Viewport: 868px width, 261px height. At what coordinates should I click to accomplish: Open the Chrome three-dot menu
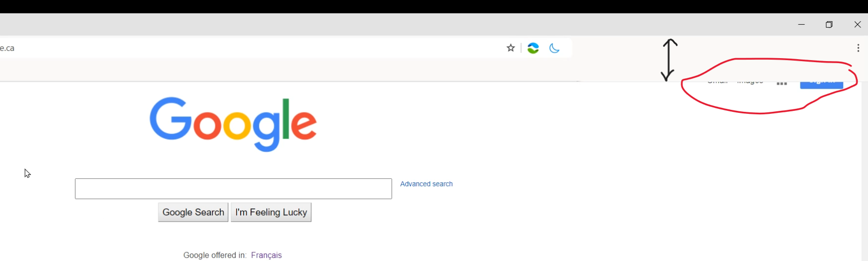858,48
